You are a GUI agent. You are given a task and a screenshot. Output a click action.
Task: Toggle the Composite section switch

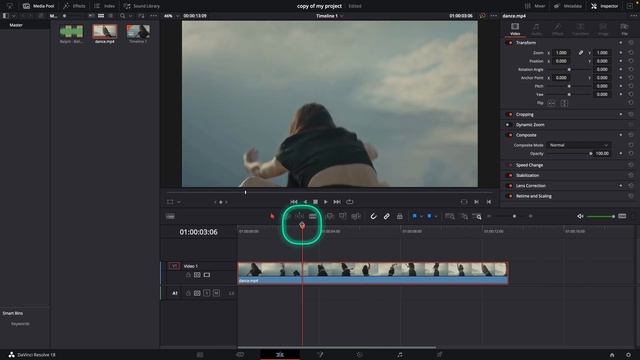pos(509,135)
